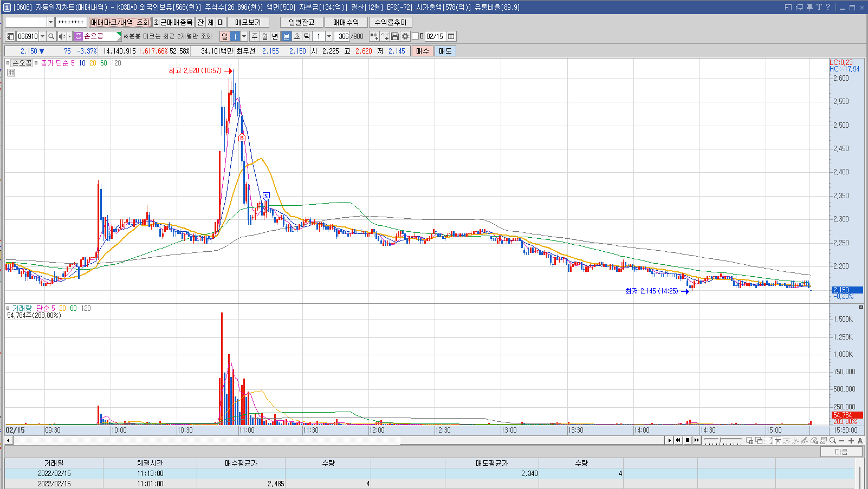The height and width of the screenshot is (489, 868).
Task: Stop the chart replay
Action: 688,440
